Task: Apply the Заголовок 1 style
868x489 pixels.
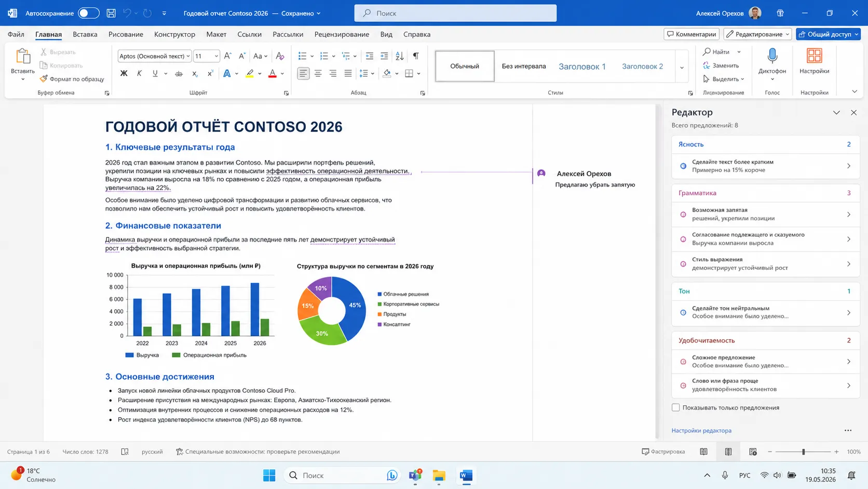Action: click(582, 67)
